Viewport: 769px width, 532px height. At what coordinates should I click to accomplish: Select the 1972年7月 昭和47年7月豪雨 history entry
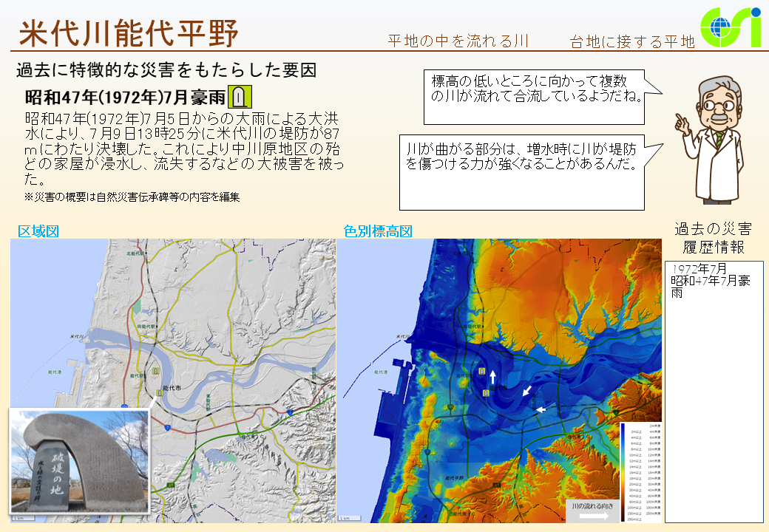pyautogui.click(x=711, y=281)
